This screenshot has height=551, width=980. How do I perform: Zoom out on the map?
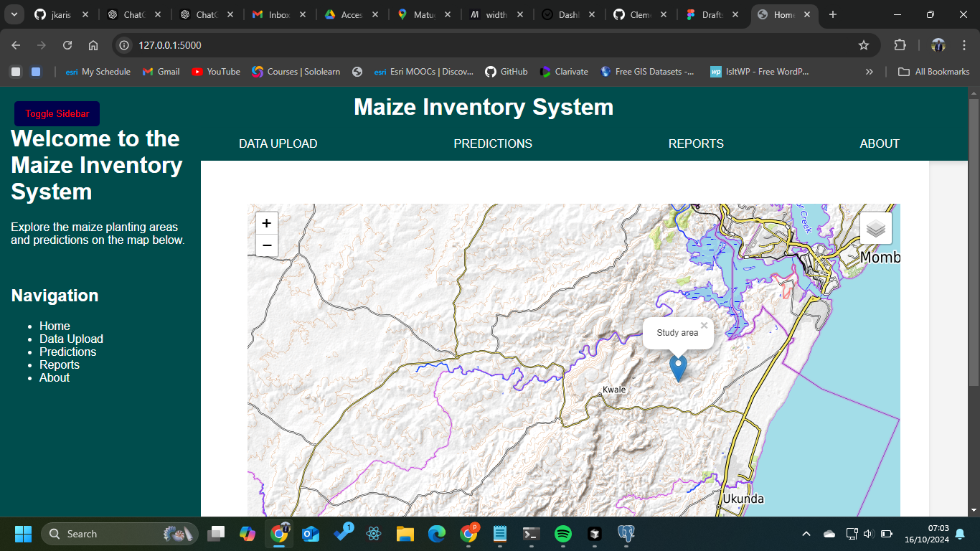[267, 245]
